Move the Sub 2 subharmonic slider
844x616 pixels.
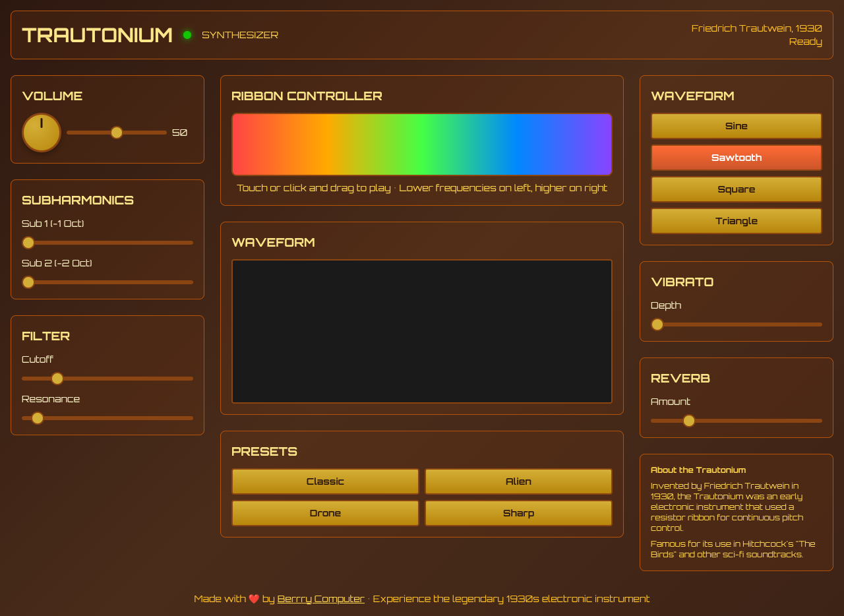pyautogui.click(x=28, y=282)
